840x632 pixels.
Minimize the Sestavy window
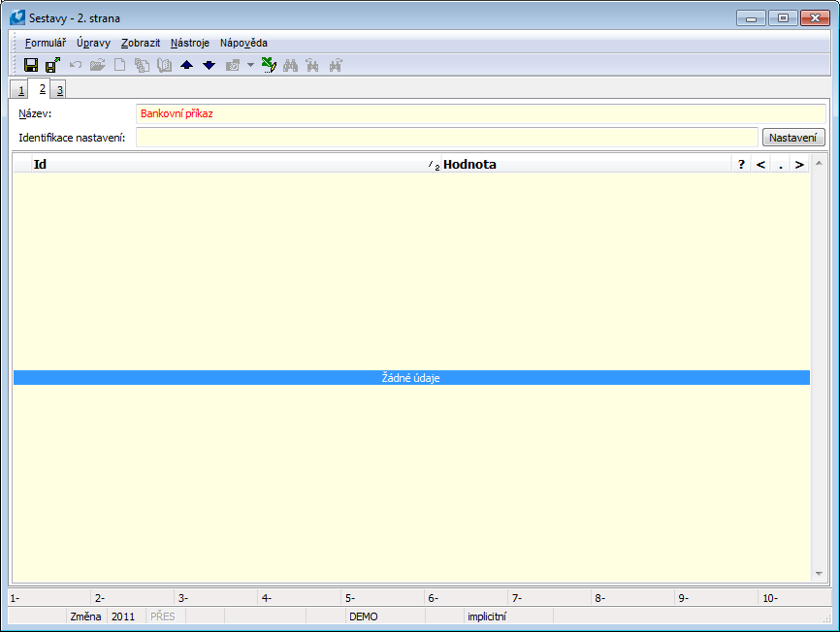tap(751, 18)
